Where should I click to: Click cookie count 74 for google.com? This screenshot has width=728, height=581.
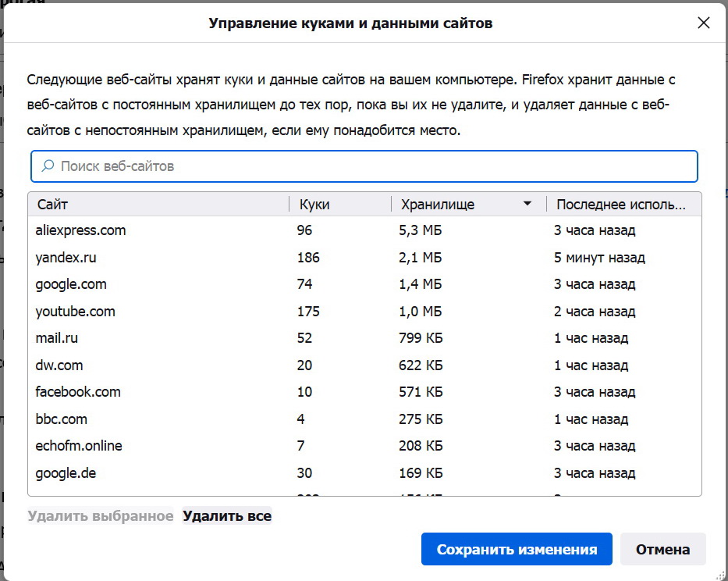(x=304, y=284)
